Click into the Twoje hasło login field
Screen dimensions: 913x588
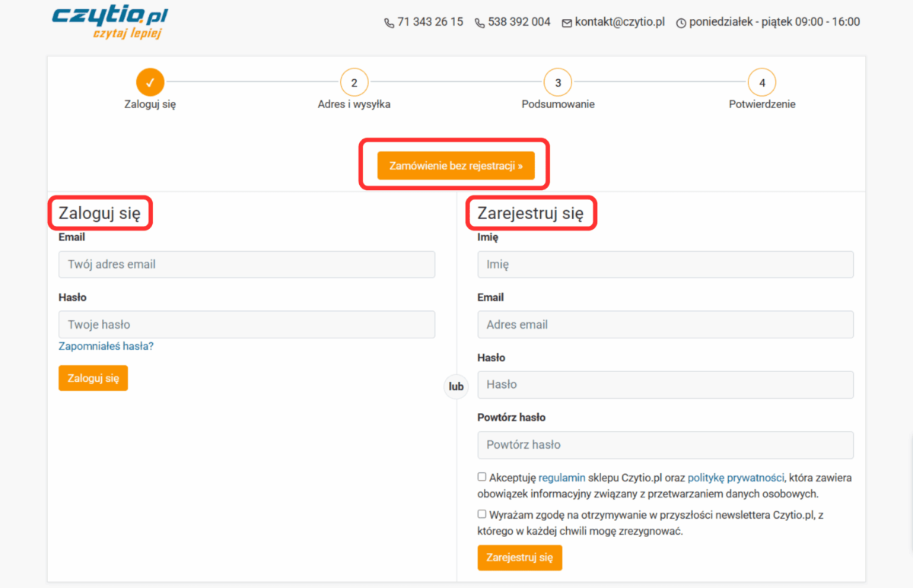(247, 325)
